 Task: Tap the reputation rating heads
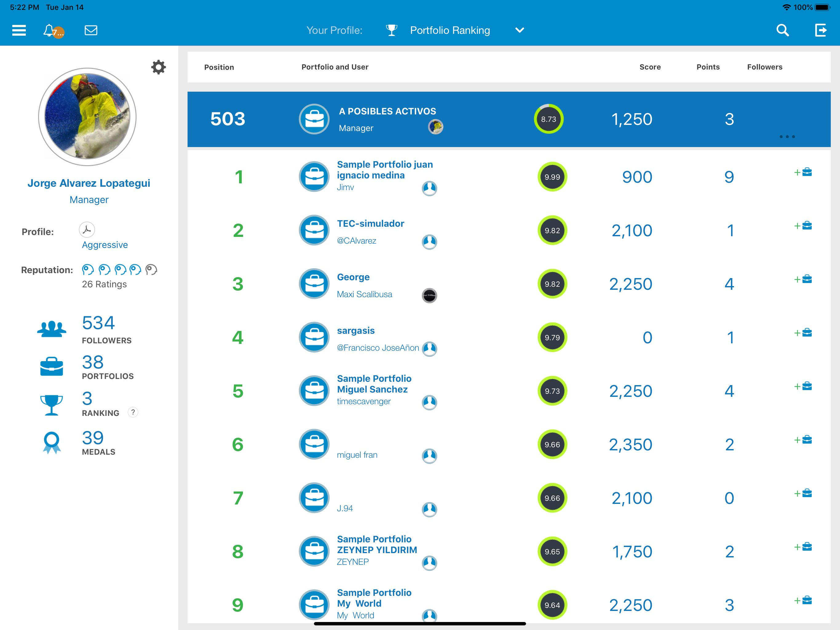point(119,270)
